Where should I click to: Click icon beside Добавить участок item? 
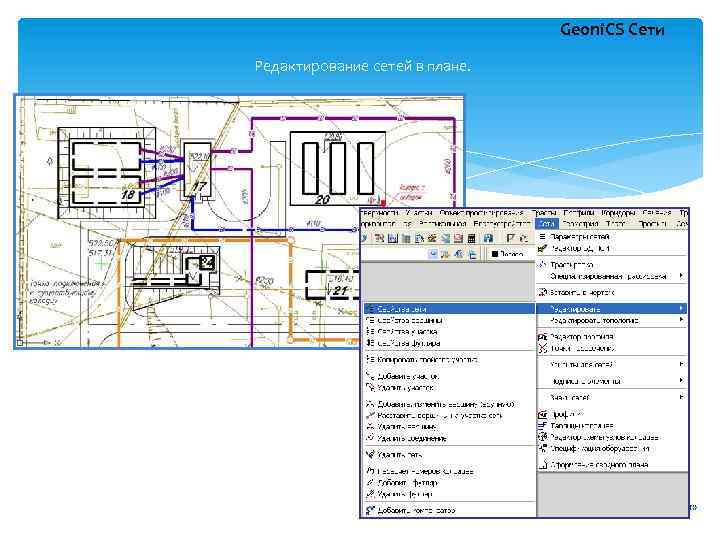370,376
